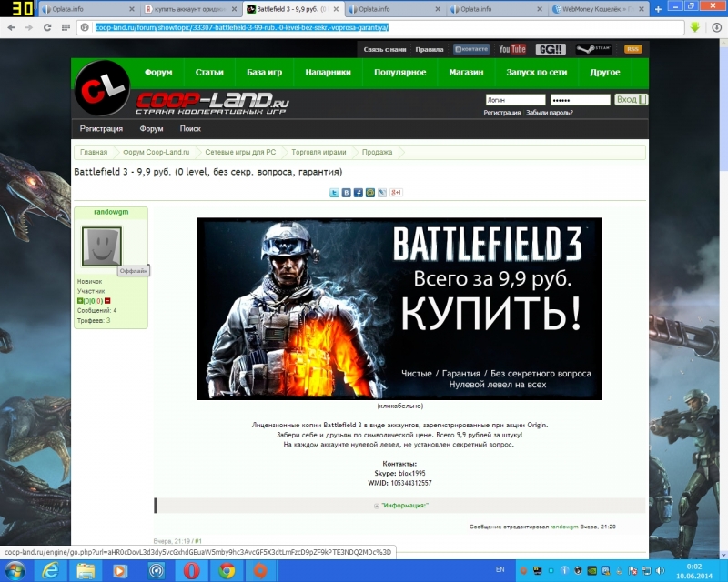Click the "Skype: blox1995" contact text
Viewport: 728px width, 582px height.
tap(399, 474)
